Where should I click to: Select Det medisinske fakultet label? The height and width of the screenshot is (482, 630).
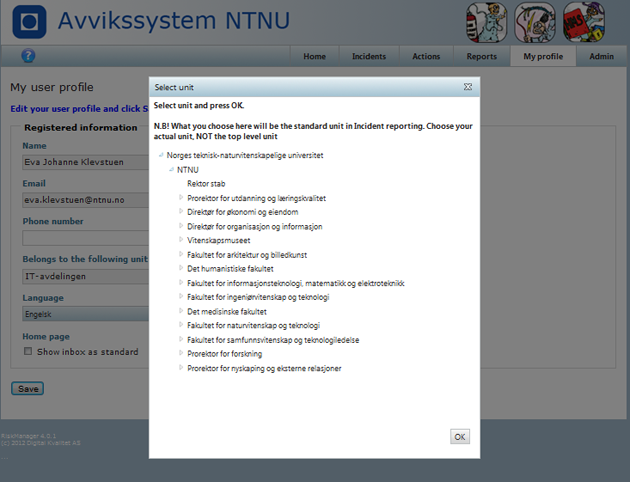pyautogui.click(x=227, y=311)
